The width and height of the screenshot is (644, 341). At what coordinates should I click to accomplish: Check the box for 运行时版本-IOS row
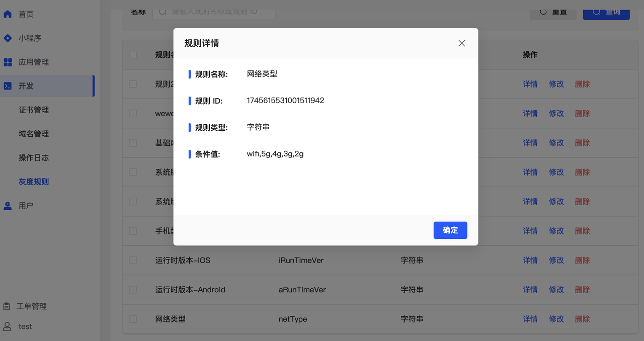(x=133, y=261)
